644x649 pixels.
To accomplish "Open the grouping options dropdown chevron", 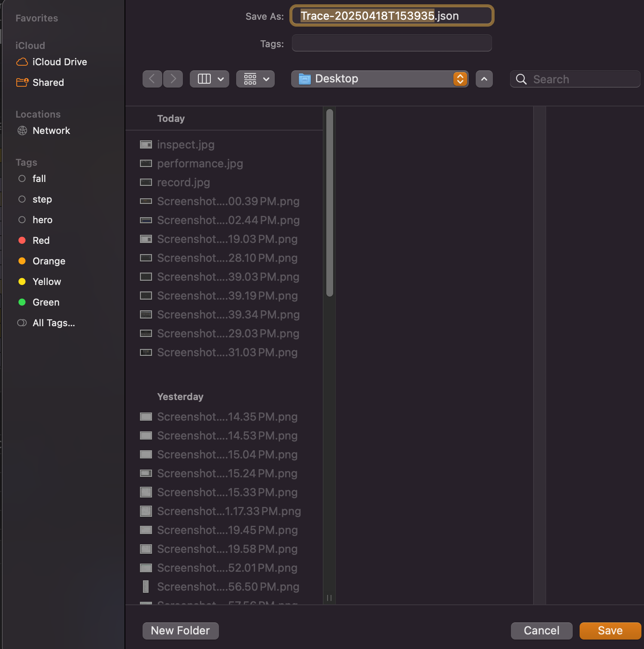I will [266, 79].
